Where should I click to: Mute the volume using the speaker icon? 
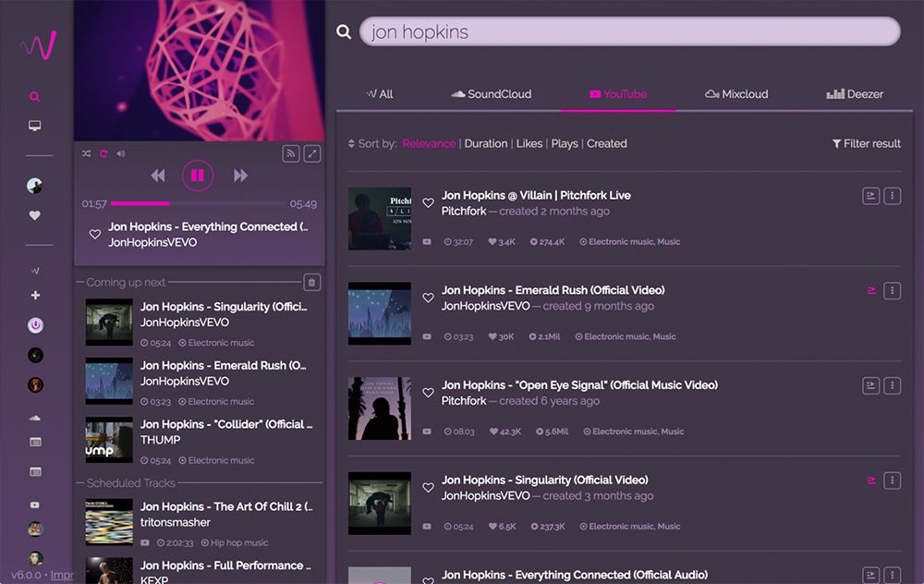pos(121,153)
